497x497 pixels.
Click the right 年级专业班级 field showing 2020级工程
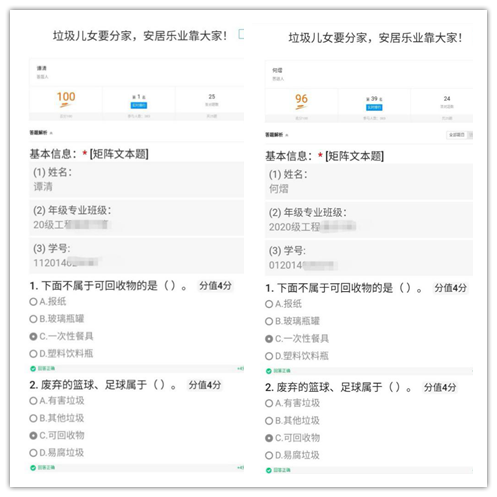(369, 220)
